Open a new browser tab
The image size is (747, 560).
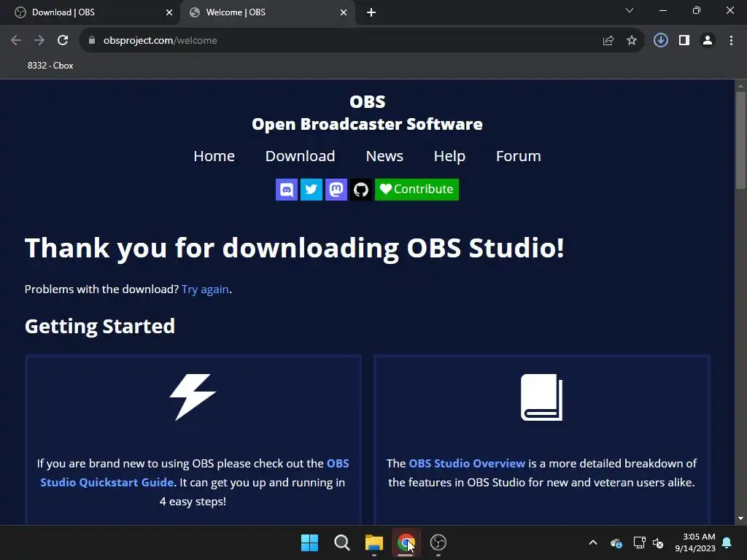pos(371,12)
